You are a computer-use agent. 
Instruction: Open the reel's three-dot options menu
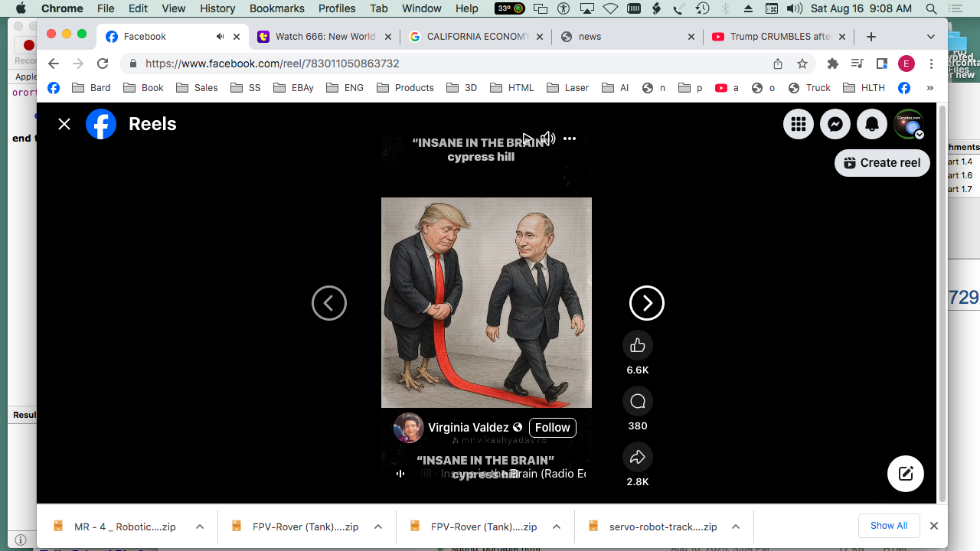pyautogui.click(x=570, y=139)
